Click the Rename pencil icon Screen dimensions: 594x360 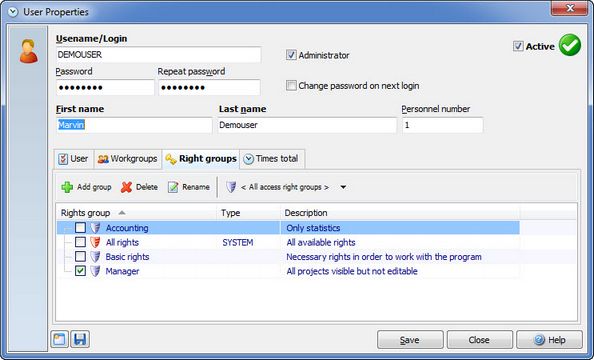click(173, 187)
